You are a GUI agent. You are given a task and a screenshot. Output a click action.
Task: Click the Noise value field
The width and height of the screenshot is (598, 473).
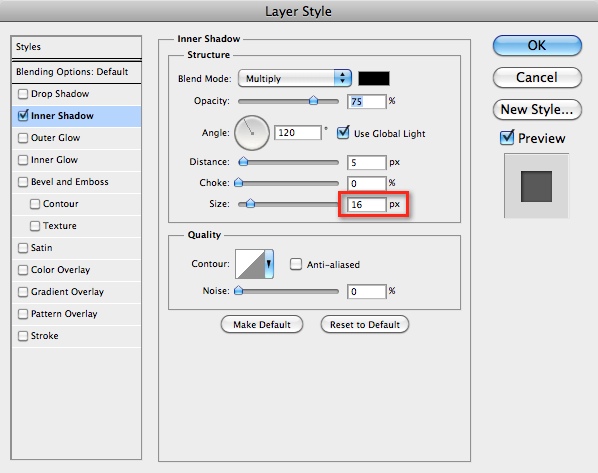[x=367, y=291]
